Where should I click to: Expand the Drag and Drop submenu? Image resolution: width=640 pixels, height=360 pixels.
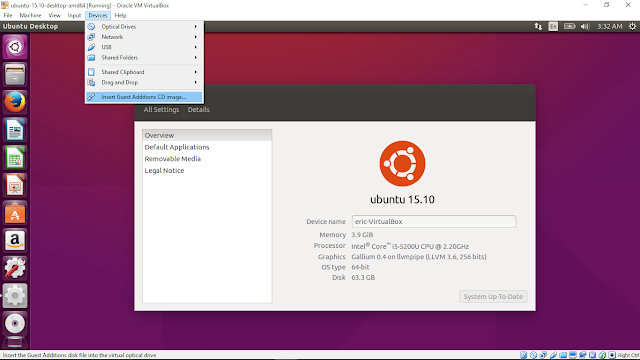point(144,82)
